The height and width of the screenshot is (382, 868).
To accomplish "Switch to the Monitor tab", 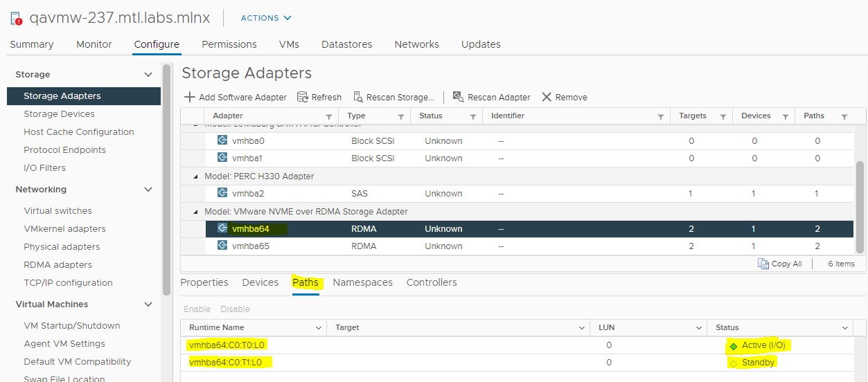I will coord(94,44).
